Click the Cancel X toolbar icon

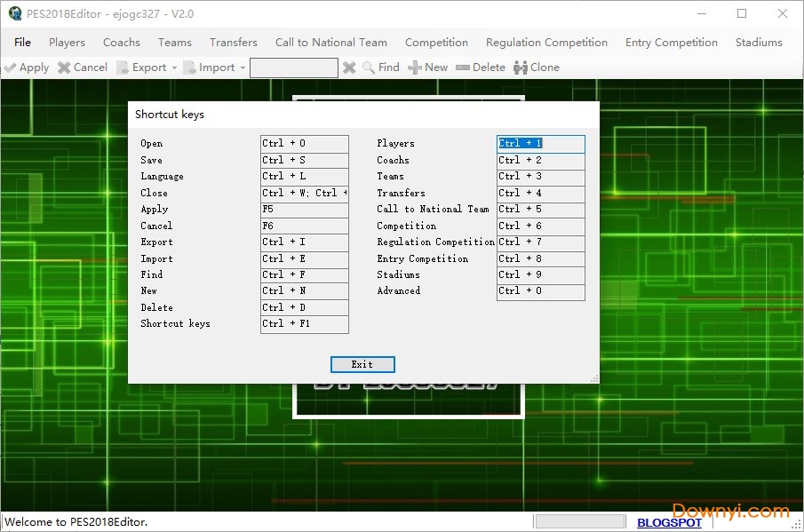coord(64,67)
